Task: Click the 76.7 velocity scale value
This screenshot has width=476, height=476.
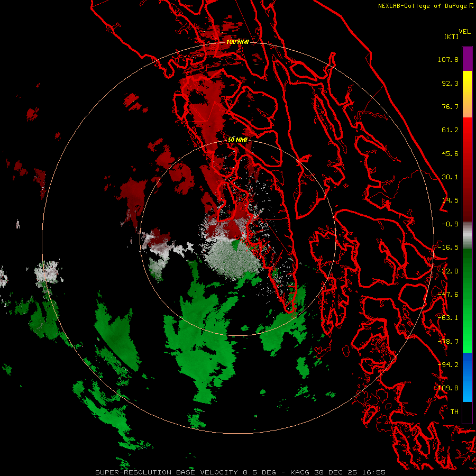Action: (450, 106)
